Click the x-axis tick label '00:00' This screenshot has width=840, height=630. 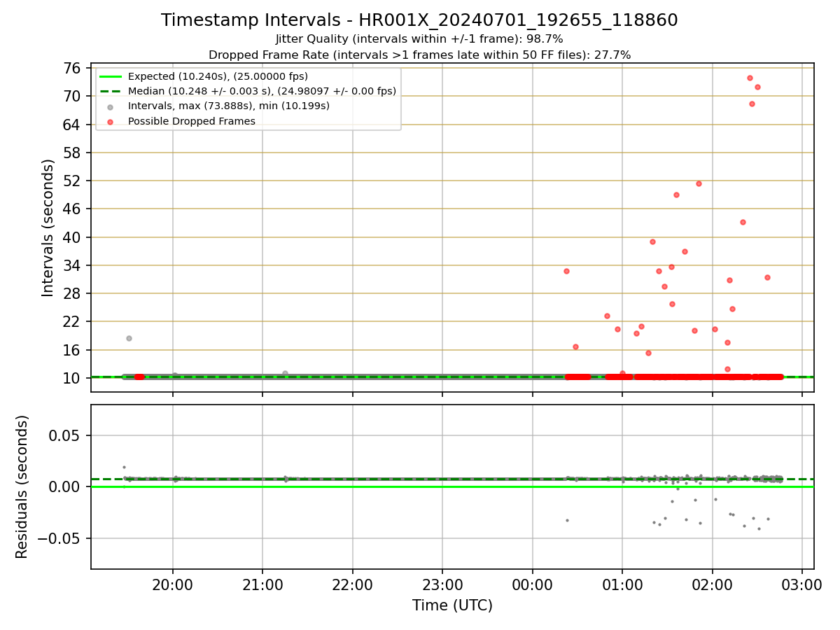pyautogui.click(x=533, y=585)
